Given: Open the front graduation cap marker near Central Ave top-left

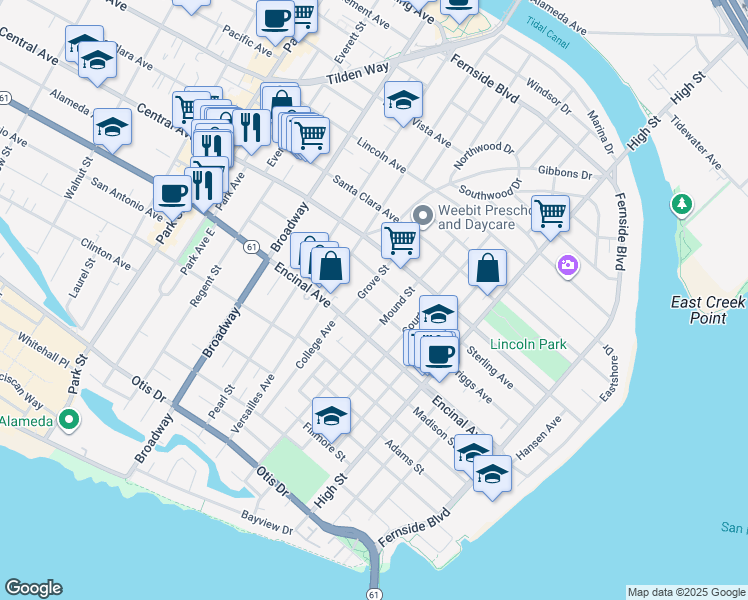Looking at the screenshot, I should click(97, 62).
